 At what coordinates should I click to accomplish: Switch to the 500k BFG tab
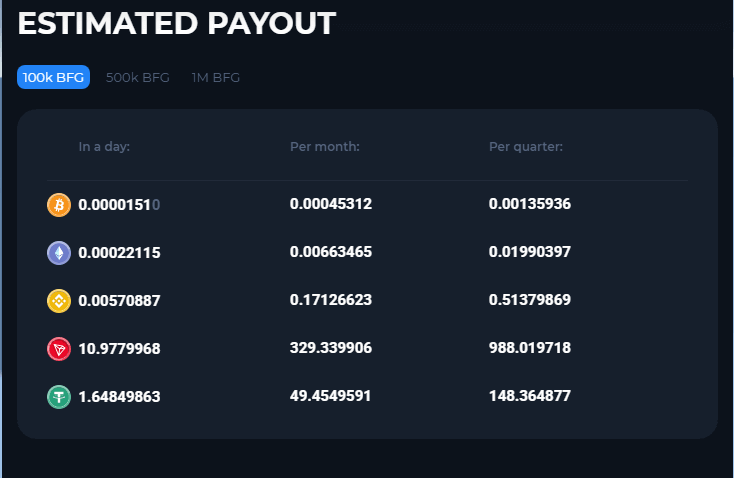click(x=138, y=78)
